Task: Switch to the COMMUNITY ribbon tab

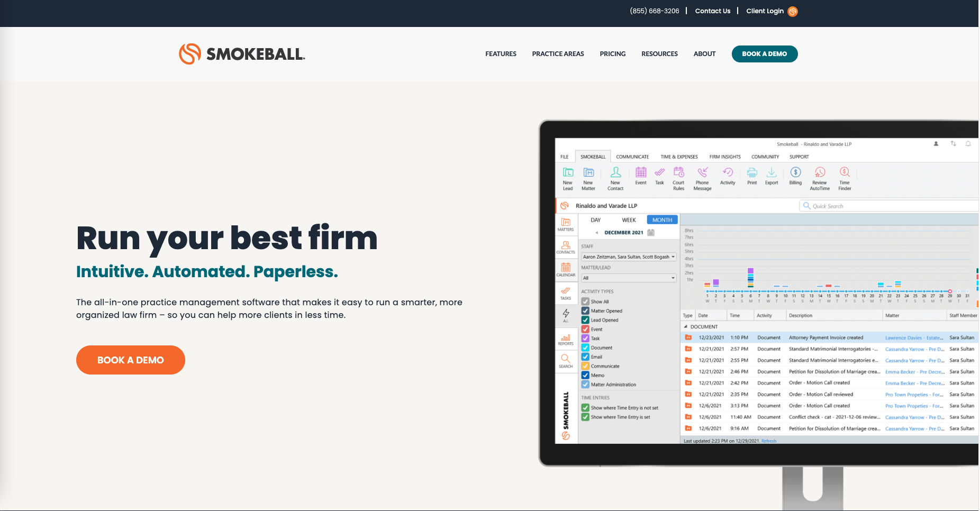Action: pyautogui.click(x=765, y=157)
